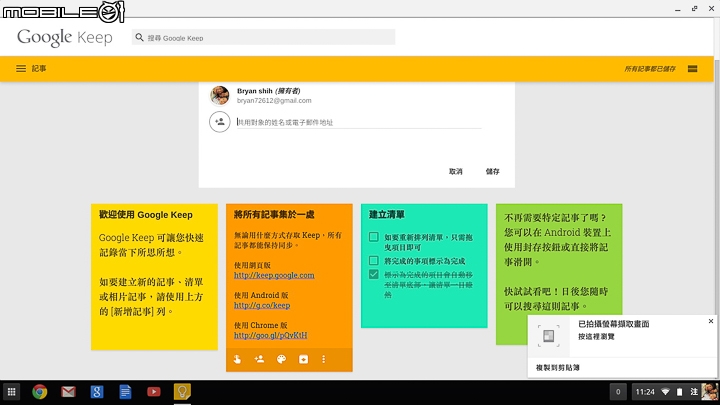Open Google Docs from the shelf

[x=125, y=392]
